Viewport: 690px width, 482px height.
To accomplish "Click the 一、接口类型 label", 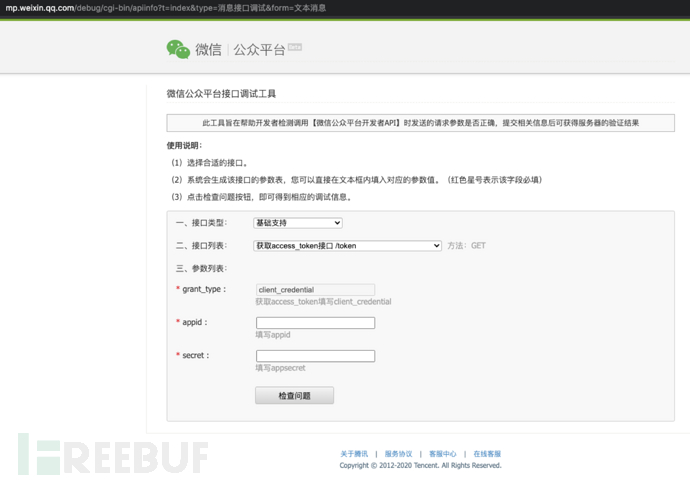I will (202, 223).
